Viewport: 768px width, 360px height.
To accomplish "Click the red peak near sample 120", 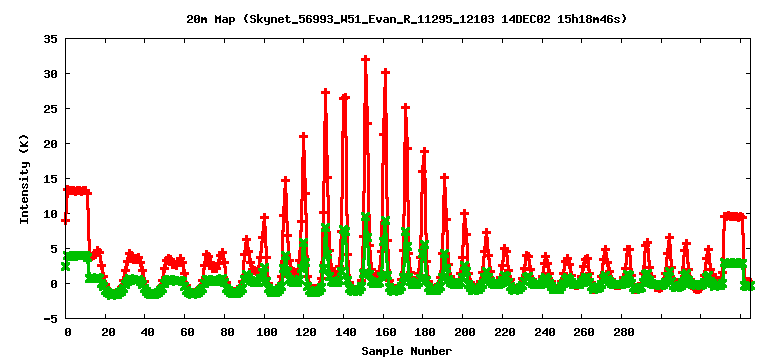I will 303,136.
